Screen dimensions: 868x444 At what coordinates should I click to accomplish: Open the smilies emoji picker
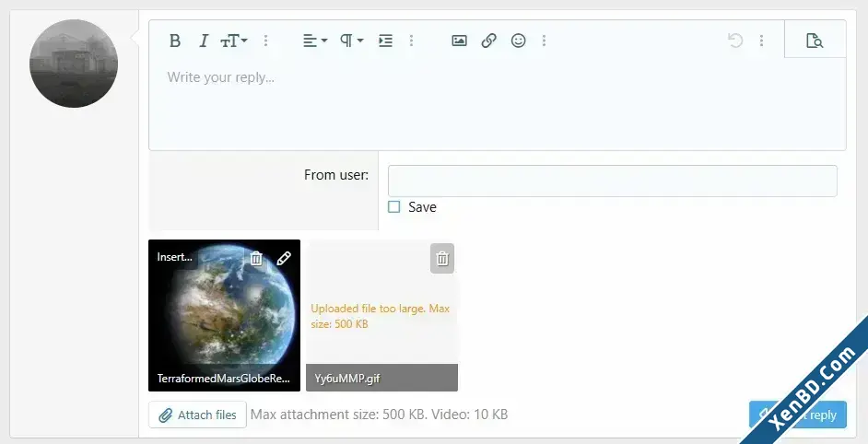518,41
